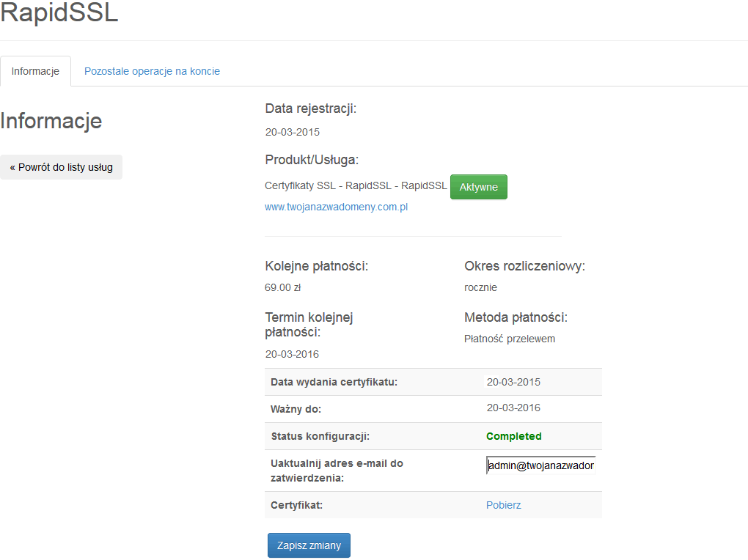Switch to Pozostałe operacje na koncie tab
This screenshot has width=748, height=560.
click(153, 71)
